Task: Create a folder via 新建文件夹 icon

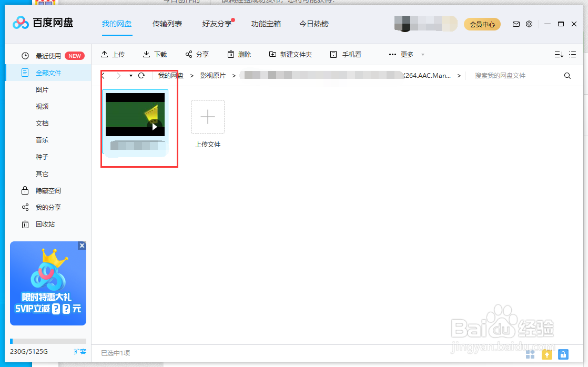Action: (290, 54)
